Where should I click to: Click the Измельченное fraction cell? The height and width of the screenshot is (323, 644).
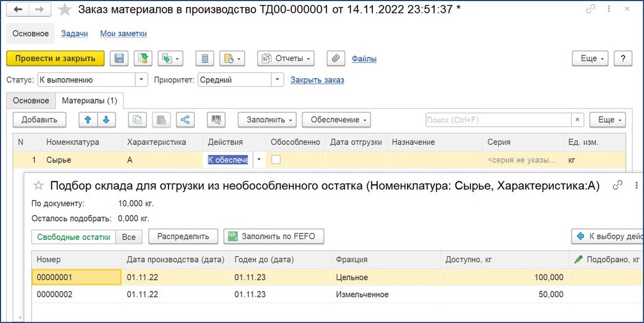click(386, 295)
